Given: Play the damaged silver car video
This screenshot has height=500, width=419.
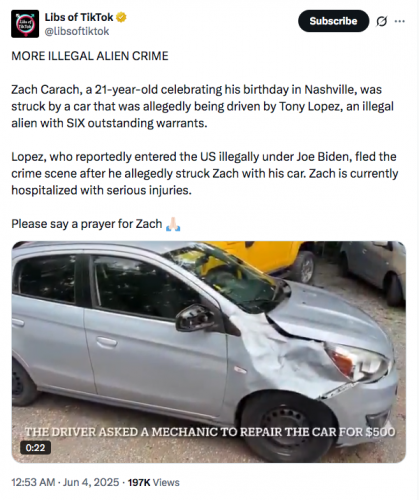Looking at the screenshot, I should 209,352.
